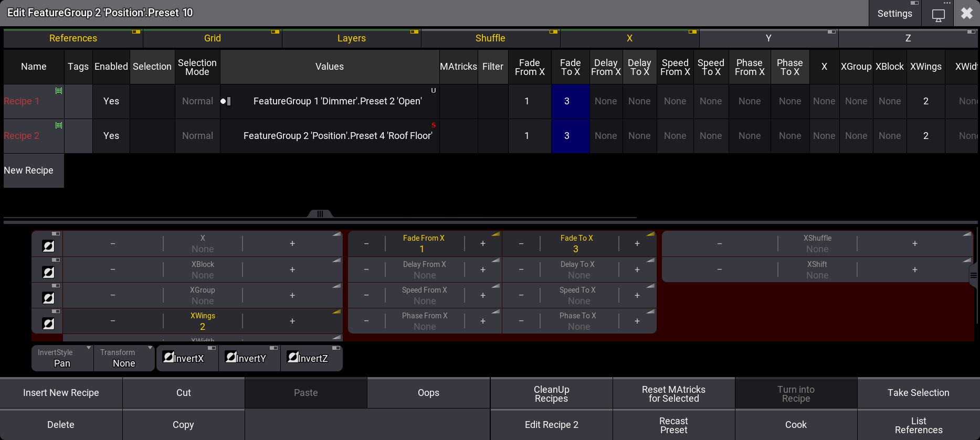
Task: Open the InvertStyle dropdown
Action: pyautogui.click(x=62, y=358)
